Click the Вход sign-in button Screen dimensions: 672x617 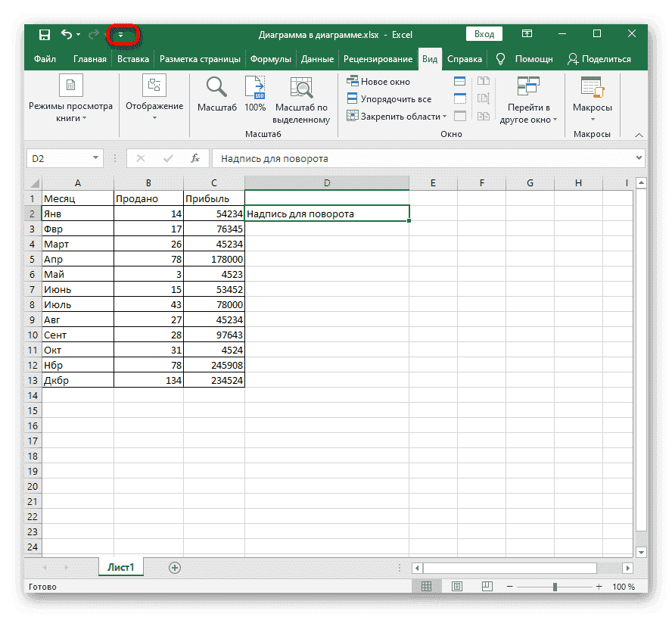point(484,34)
